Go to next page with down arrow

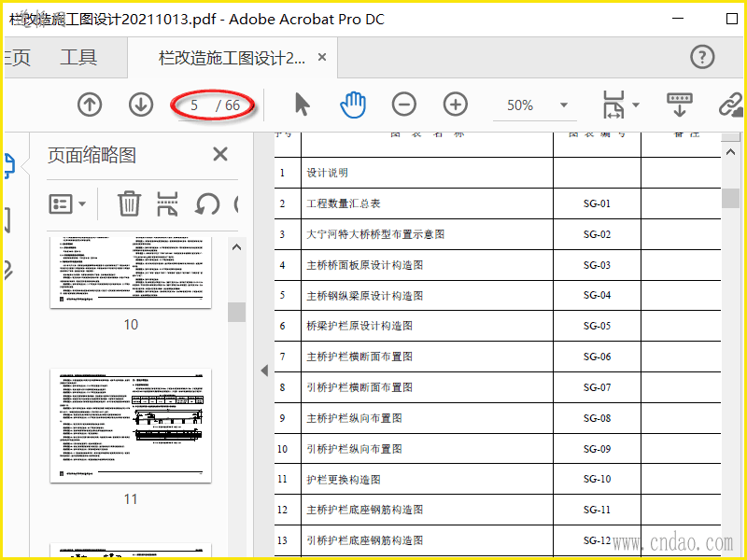pos(141,105)
